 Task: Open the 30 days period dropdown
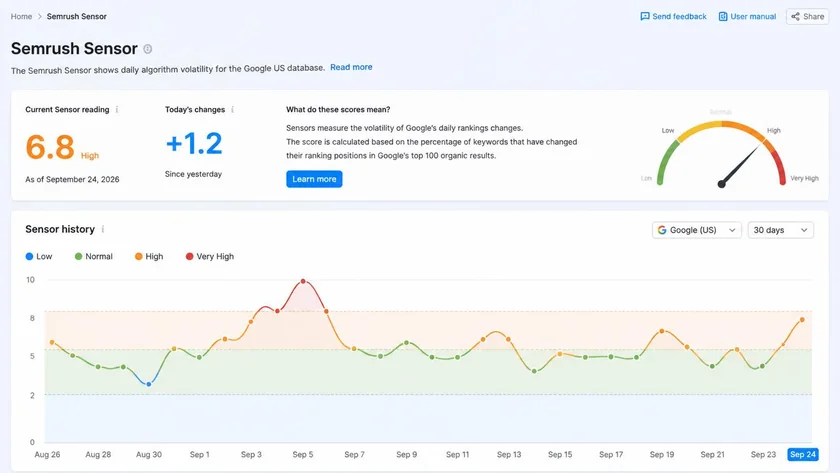coord(781,230)
